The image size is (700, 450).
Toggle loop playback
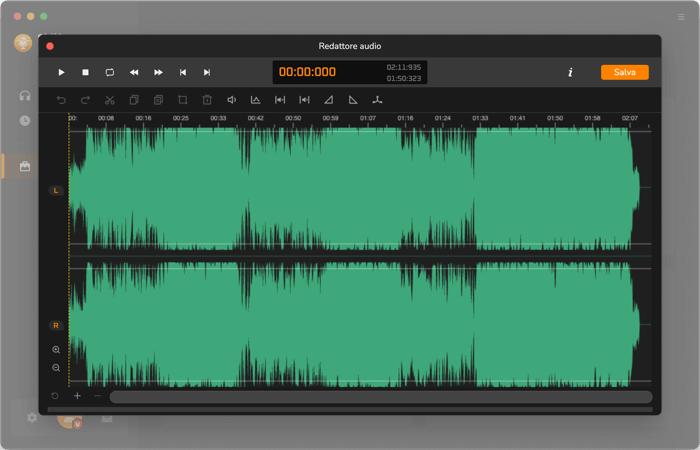coord(109,72)
